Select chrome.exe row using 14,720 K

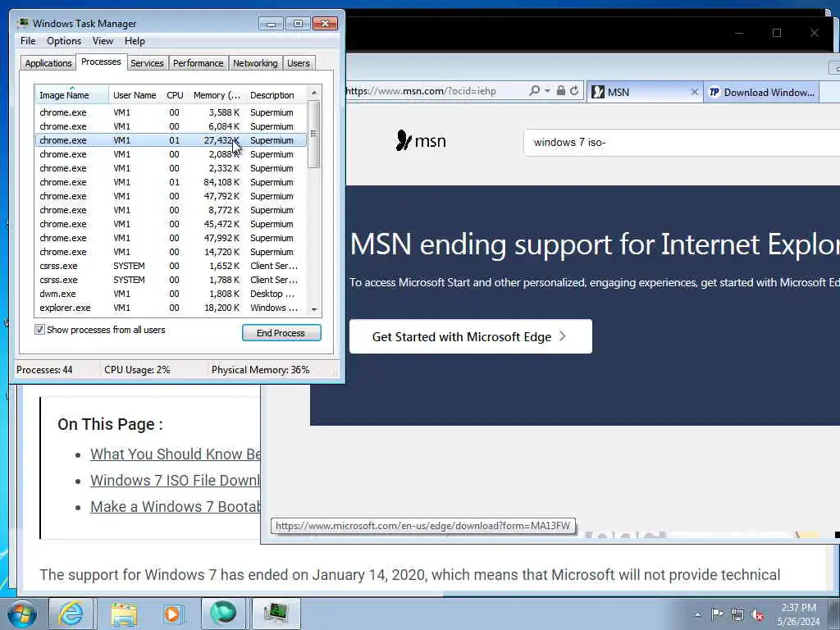(x=171, y=252)
